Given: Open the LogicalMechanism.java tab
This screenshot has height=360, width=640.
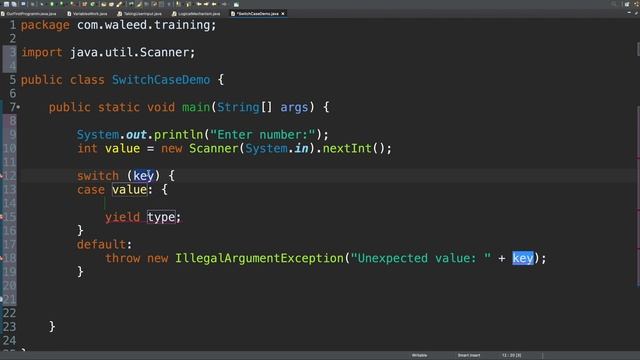Looking at the screenshot, I should coord(196,13).
